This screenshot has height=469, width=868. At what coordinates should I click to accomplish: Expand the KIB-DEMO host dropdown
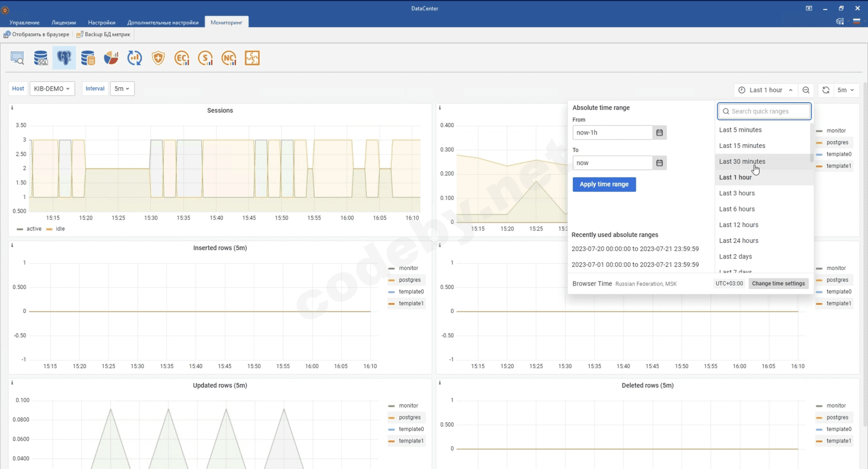tap(52, 89)
